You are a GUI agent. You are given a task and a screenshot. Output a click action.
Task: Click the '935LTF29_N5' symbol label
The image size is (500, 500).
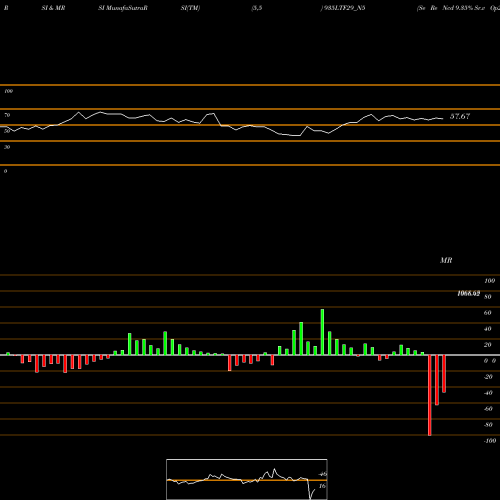pos(344,8)
